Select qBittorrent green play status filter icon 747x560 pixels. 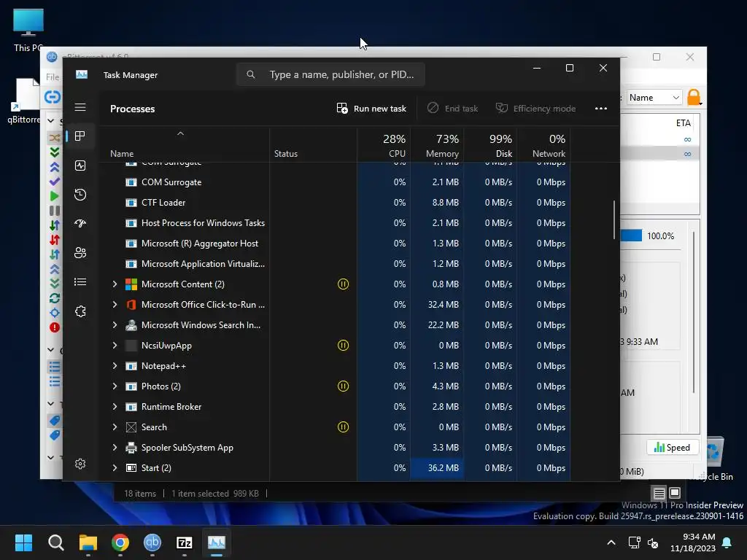click(54, 195)
